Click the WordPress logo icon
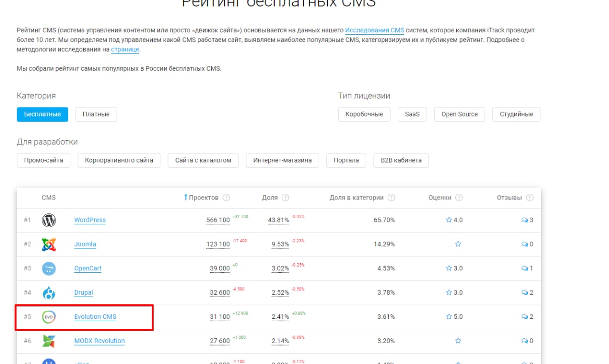Image resolution: width=609 pixels, height=364 pixels. (x=49, y=220)
